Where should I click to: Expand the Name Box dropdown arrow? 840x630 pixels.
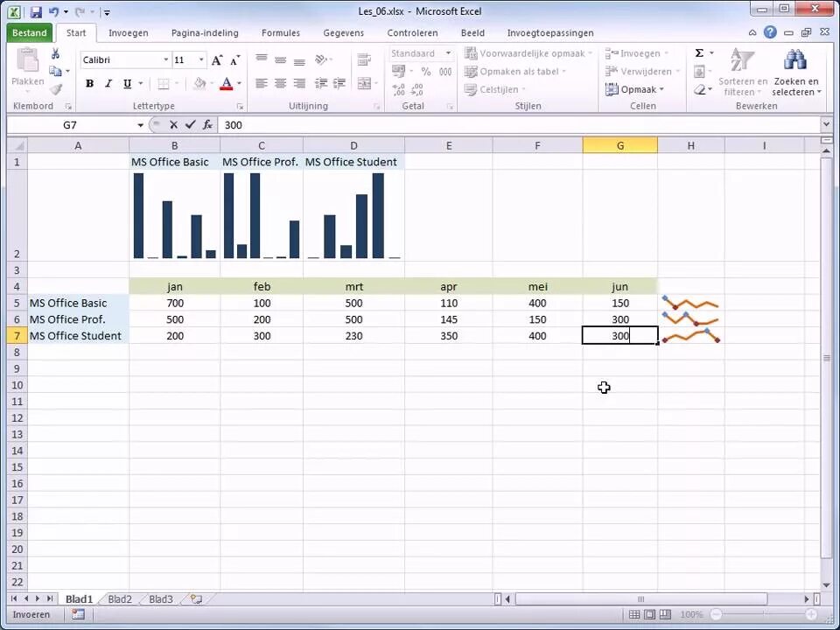140,125
